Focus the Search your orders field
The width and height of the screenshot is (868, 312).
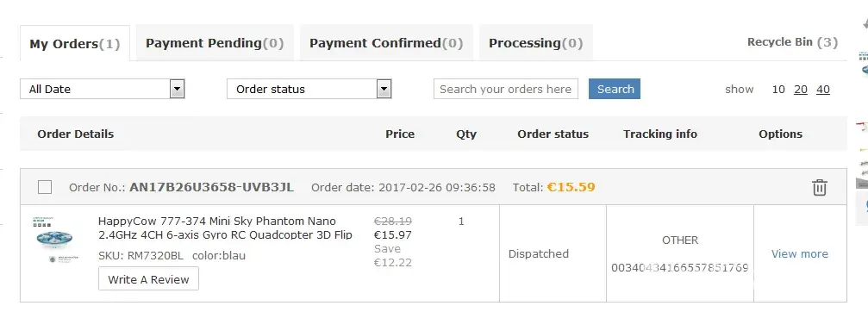pyautogui.click(x=505, y=89)
